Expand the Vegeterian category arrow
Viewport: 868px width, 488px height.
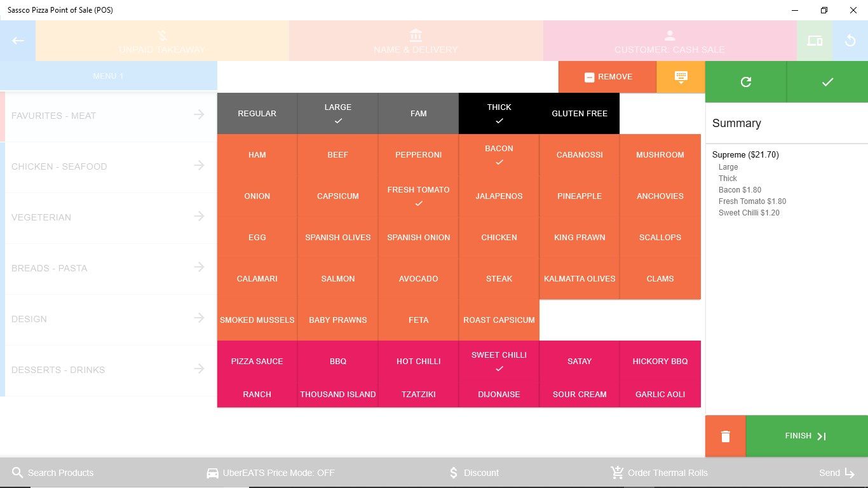(199, 216)
